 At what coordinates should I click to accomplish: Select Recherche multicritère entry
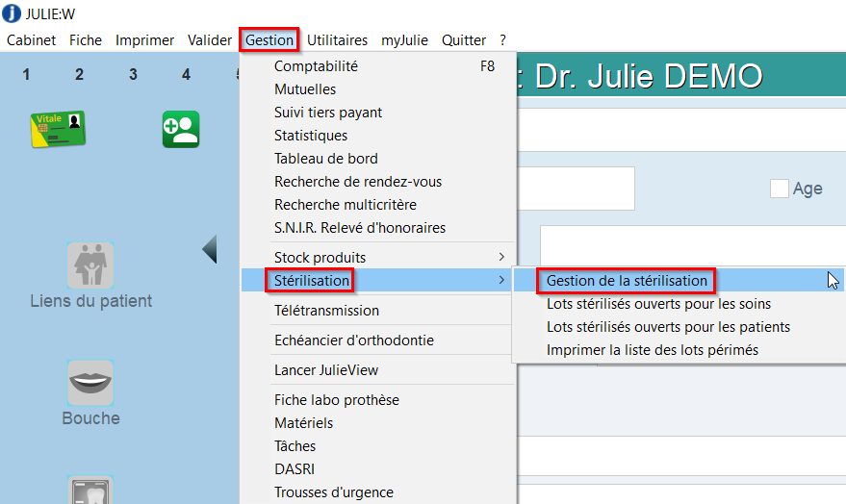click(x=378, y=205)
